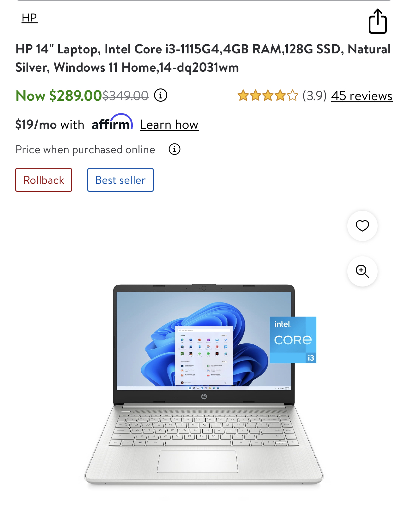
Task: Open info icon beside Price when purchased online
Action: click(175, 149)
